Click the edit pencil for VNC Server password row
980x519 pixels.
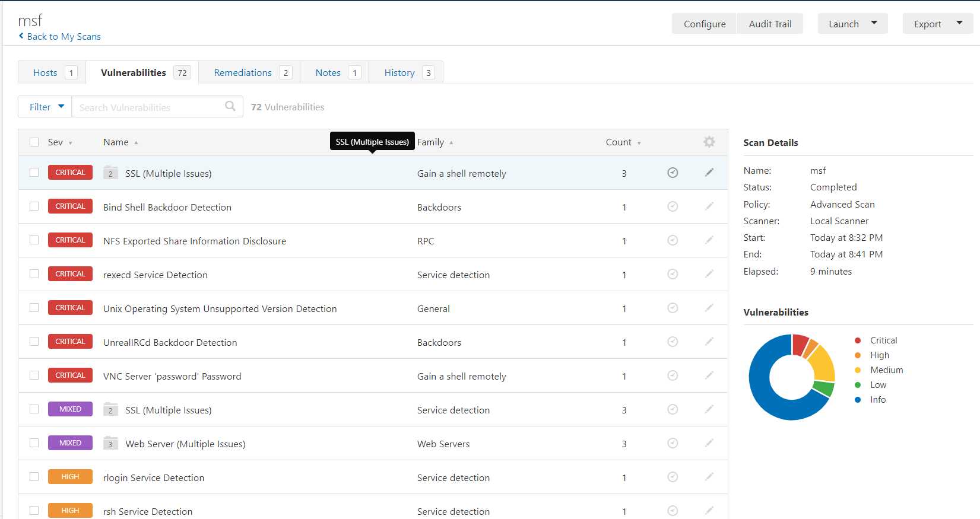(x=709, y=375)
